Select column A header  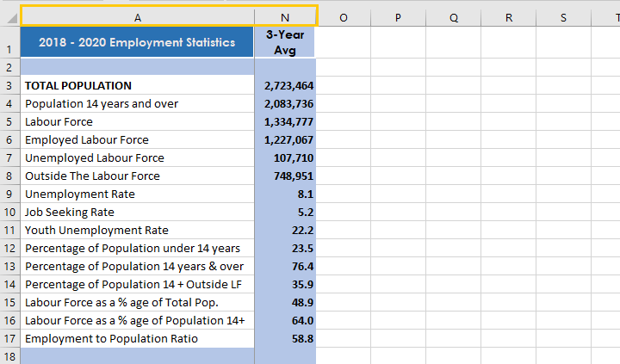[x=137, y=16]
